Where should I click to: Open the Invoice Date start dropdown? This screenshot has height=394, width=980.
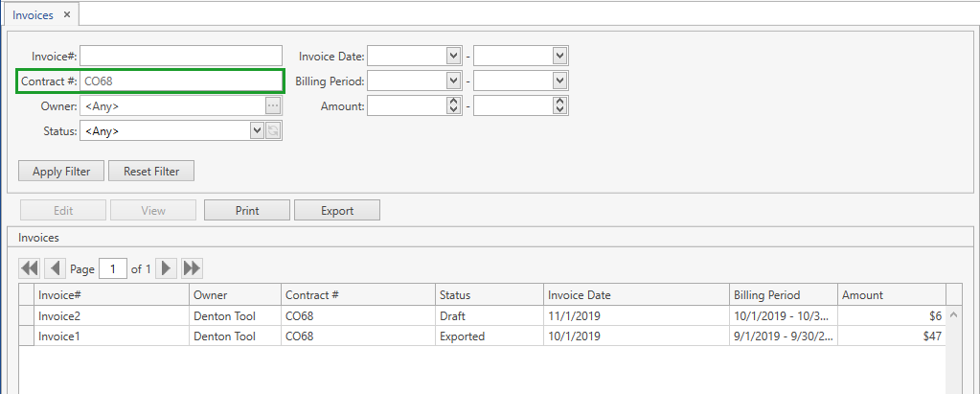454,57
